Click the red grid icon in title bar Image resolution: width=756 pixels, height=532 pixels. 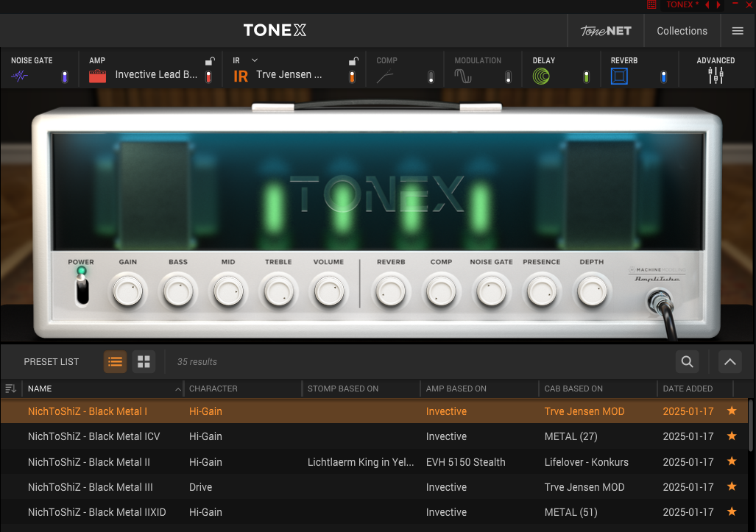(651, 5)
